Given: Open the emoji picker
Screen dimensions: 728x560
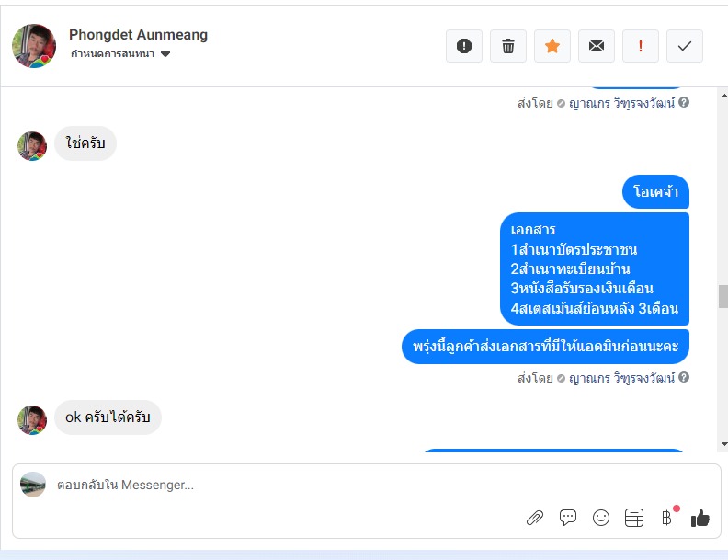Looking at the screenshot, I should coord(601,518).
